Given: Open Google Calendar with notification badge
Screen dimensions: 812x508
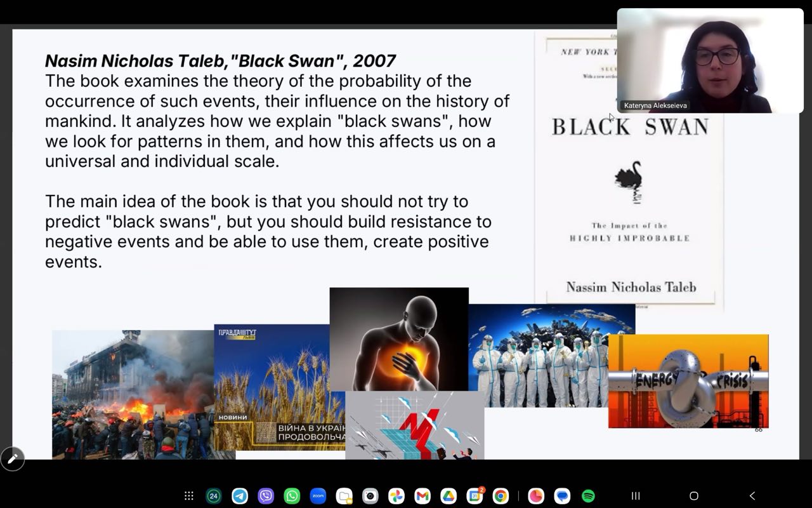Looking at the screenshot, I should click(x=475, y=495).
